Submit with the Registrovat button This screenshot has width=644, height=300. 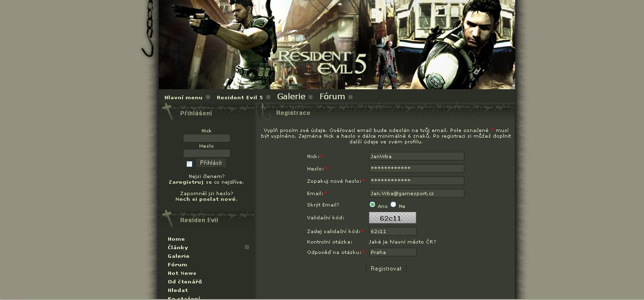pos(386,269)
